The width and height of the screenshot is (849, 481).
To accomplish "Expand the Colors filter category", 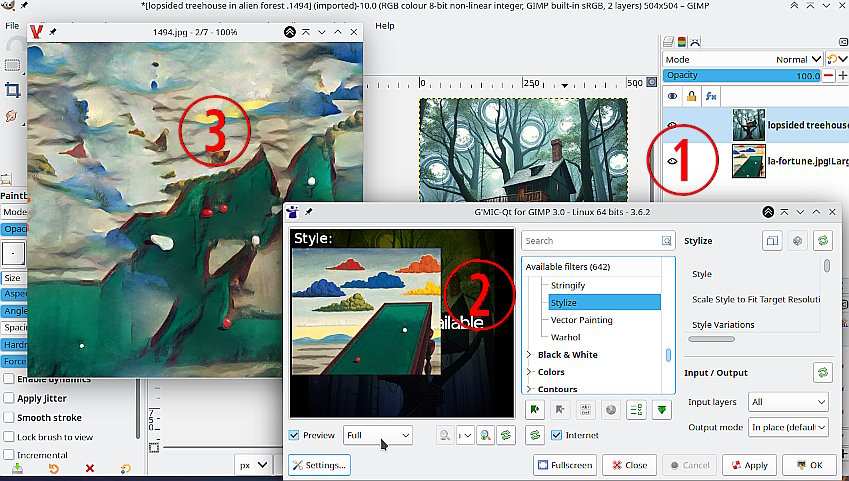I will pos(529,372).
